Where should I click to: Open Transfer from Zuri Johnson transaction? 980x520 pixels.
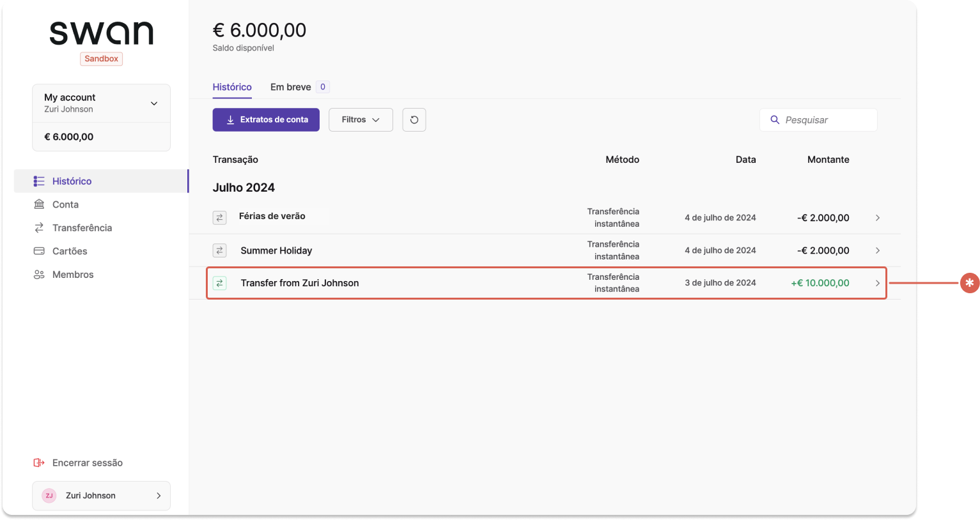pos(546,283)
